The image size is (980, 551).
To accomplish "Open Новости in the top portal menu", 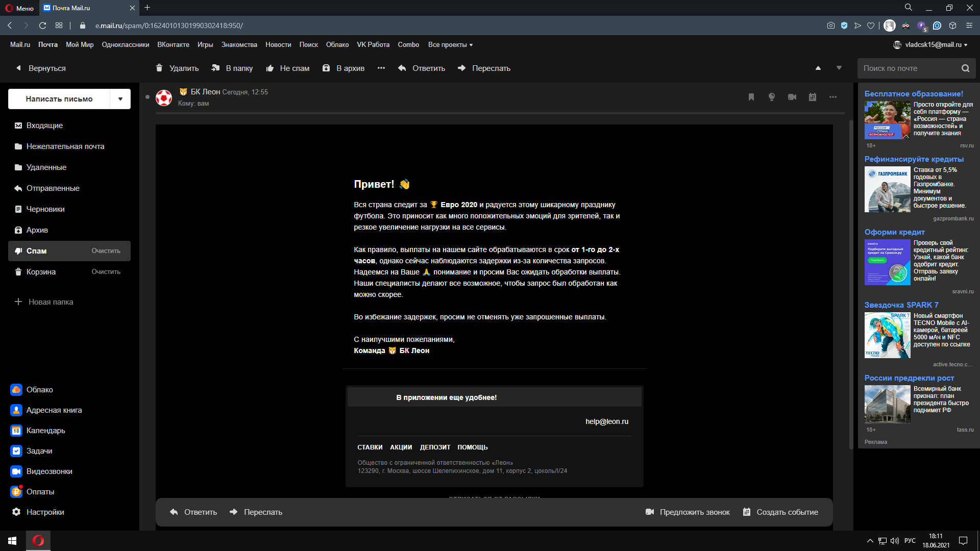I will (278, 45).
